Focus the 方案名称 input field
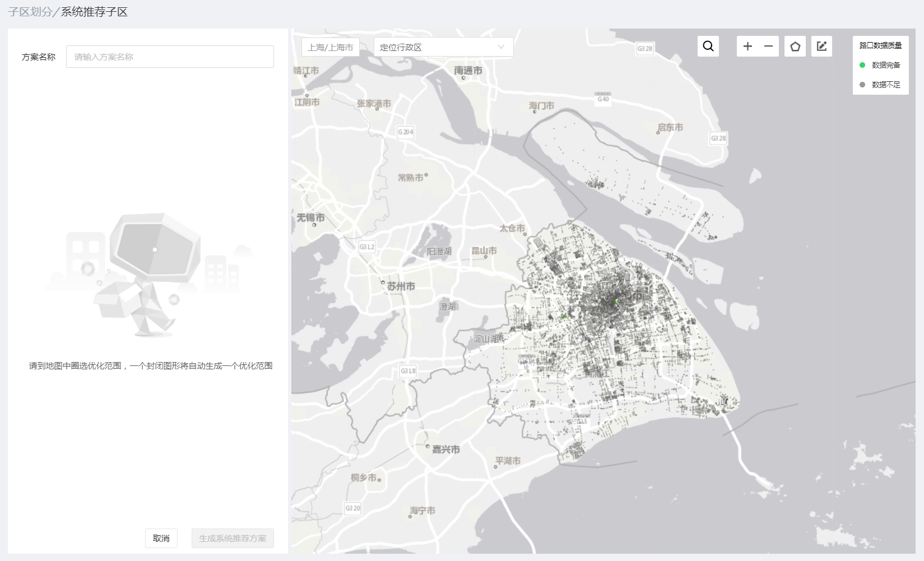The width and height of the screenshot is (924, 561). pos(170,57)
